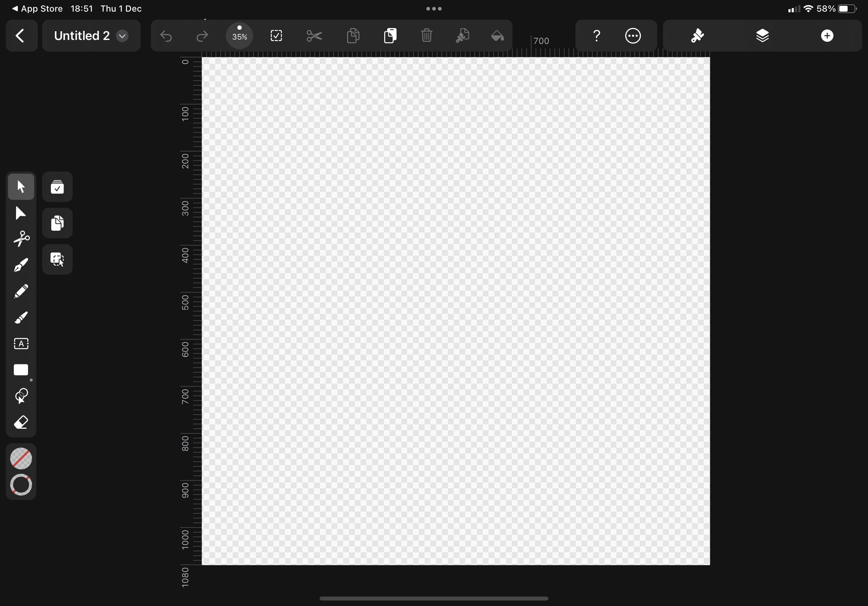Screen dimensions: 868x606
Task: Tap the three-dot multitasking menu at top
Action: (x=434, y=9)
